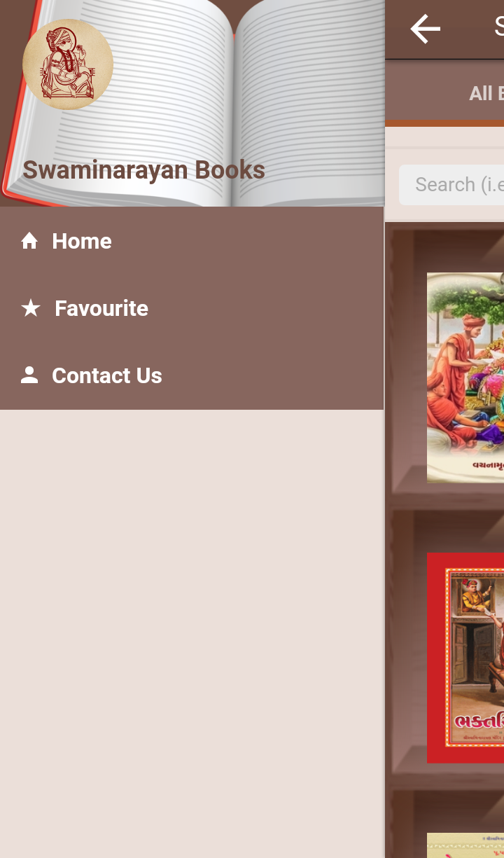Click the house icon beside Home
Screen dimensions: 504x858
click(x=29, y=241)
